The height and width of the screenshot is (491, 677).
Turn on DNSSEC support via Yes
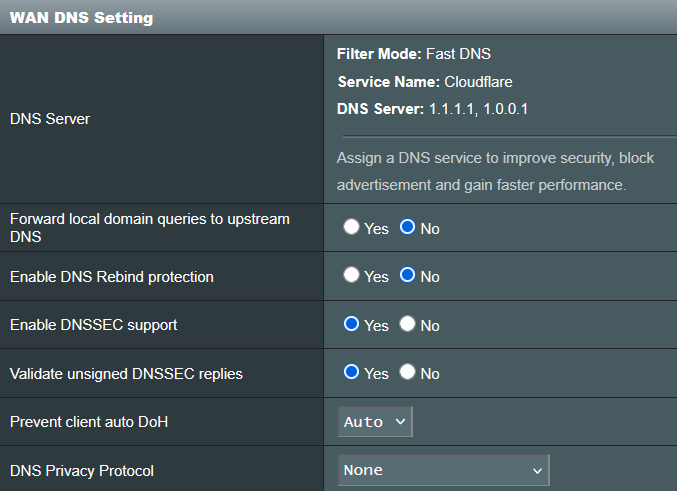click(x=351, y=324)
